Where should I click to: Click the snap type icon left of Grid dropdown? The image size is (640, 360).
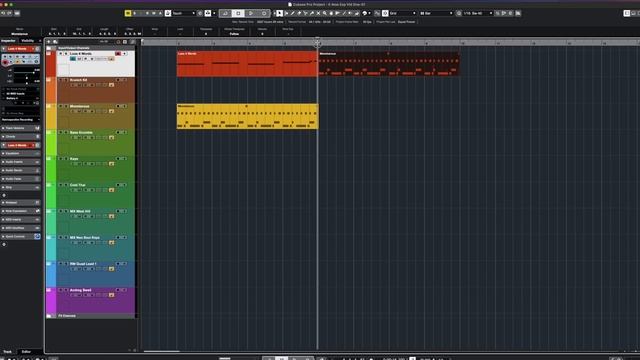point(385,13)
